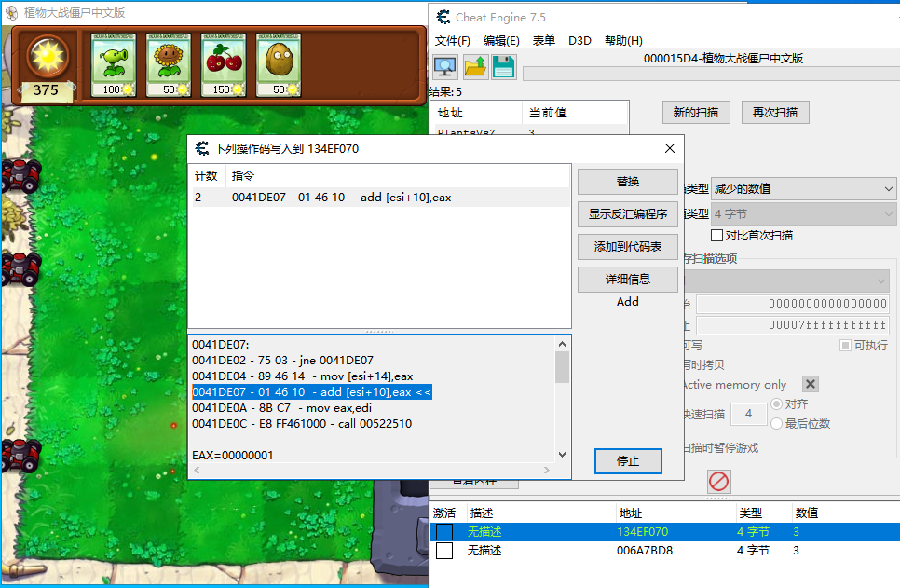Click the 再次扫描 button

(x=775, y=113)
